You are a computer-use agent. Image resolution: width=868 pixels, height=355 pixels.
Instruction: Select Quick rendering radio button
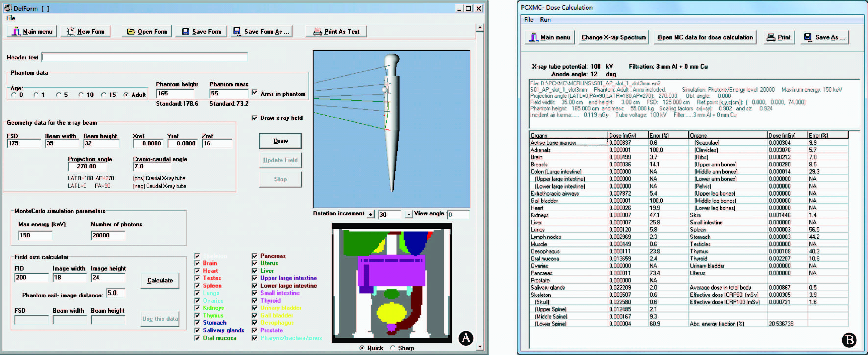362,348
